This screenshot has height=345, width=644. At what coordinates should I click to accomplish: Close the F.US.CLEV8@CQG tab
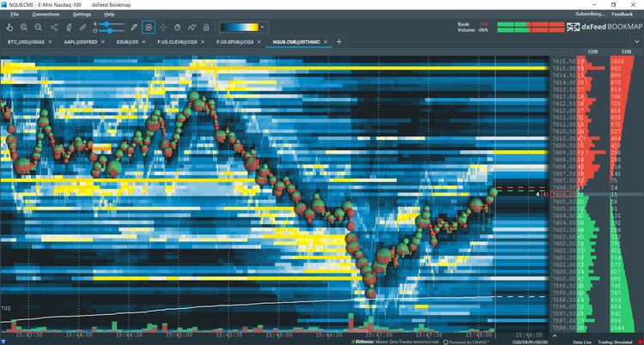[x=203, y=42]
